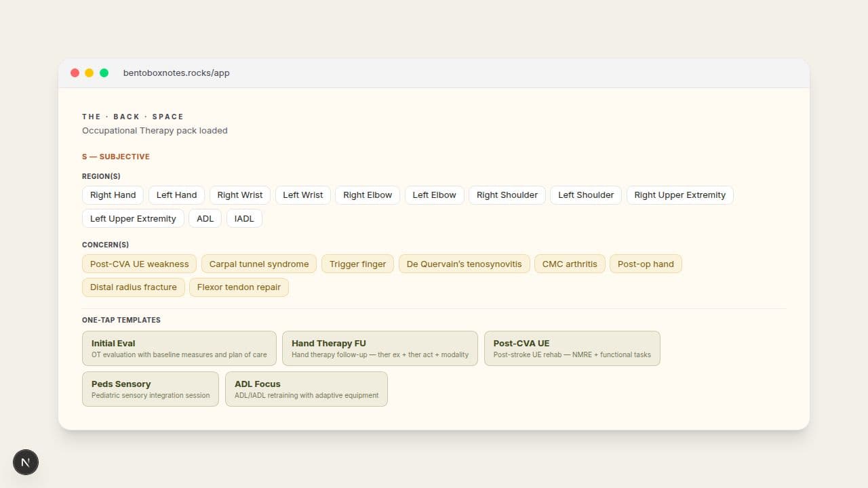Click the red window close dot

(75, 73)
